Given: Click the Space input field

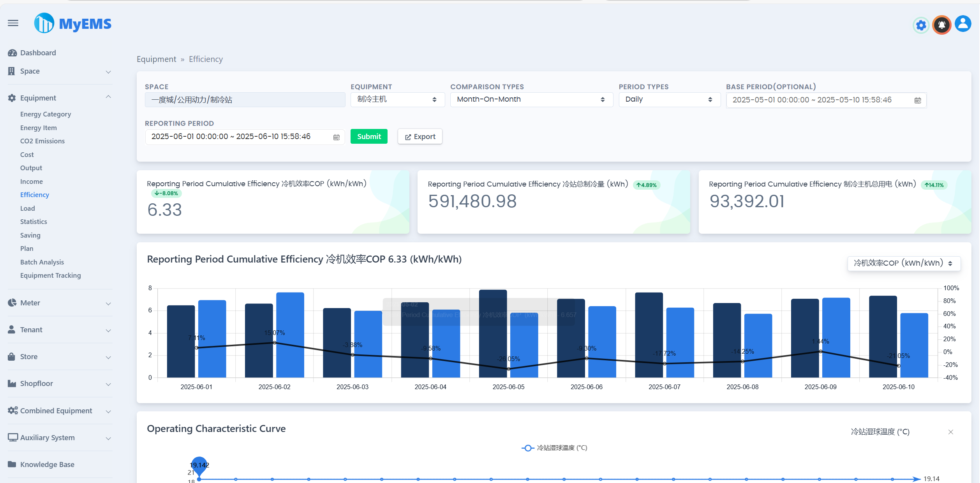Looking at the screenshot, I should coord(245,100).
